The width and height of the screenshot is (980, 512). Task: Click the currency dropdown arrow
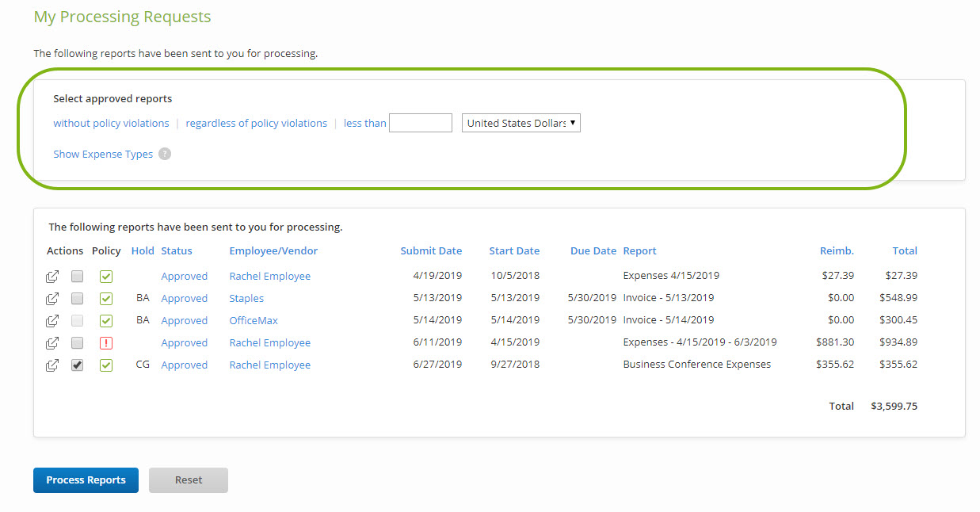[x=574, y=122]
